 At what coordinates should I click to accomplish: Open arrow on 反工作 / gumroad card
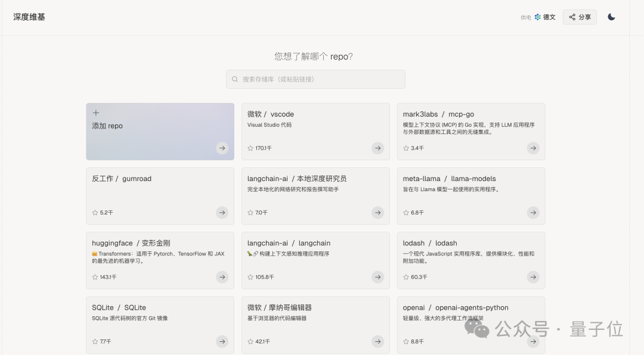[222, 213]
